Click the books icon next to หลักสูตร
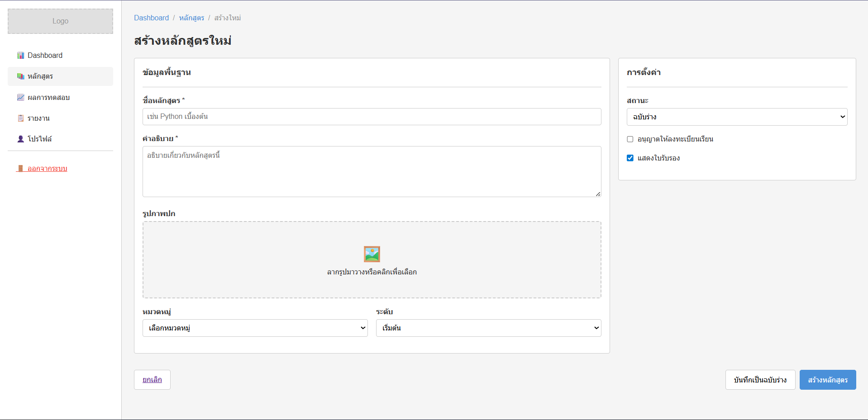This screenshot has height=420, width=868. pos(20,76)
